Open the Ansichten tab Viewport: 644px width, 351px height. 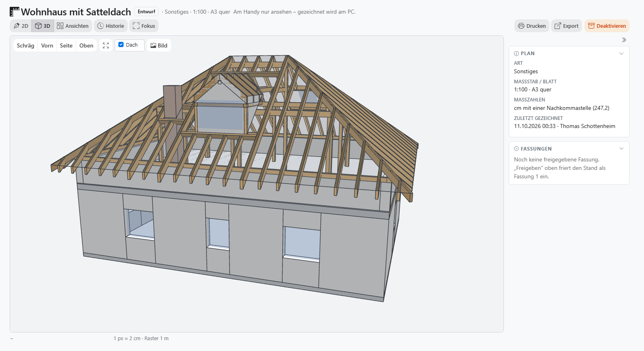[x=73, y=26]
